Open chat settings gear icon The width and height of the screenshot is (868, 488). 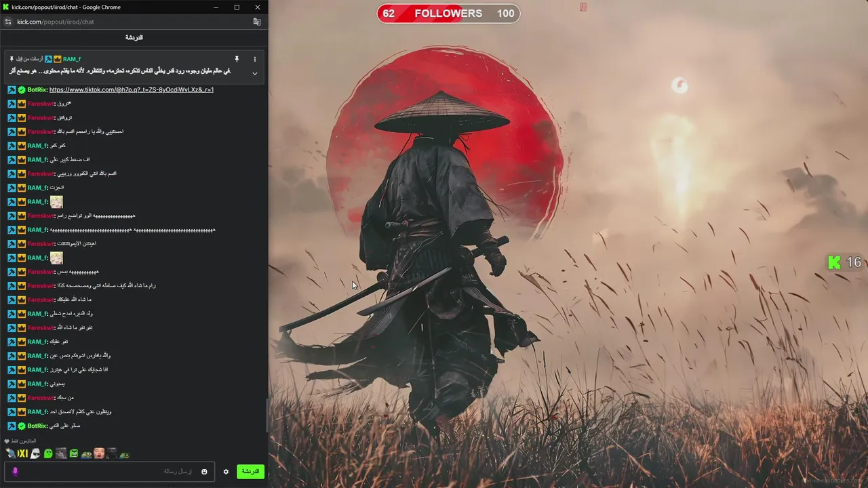(226, 472)
